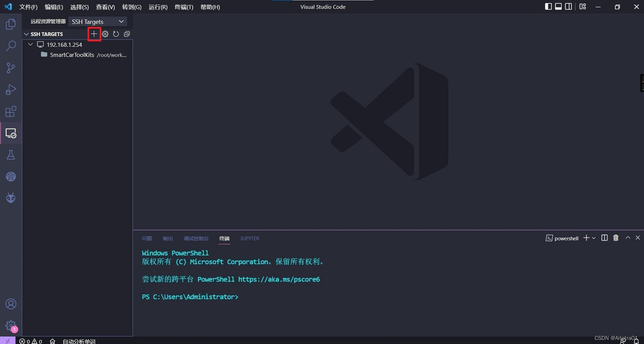Open the Run and Debug view icon
This screenshot has width=644, height=344.
11,90
